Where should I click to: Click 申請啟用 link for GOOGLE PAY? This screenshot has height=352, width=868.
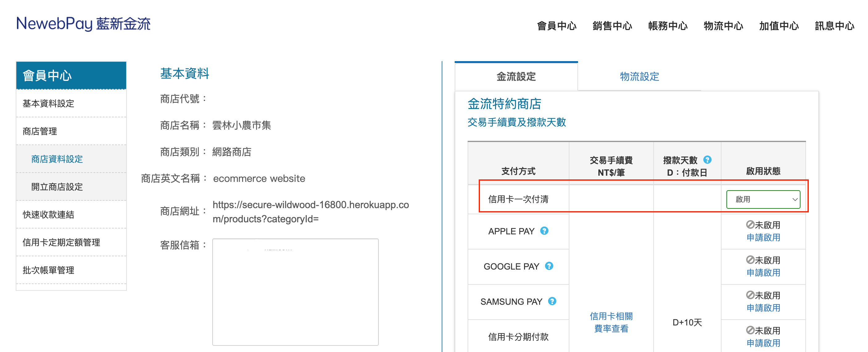point(763,272)
